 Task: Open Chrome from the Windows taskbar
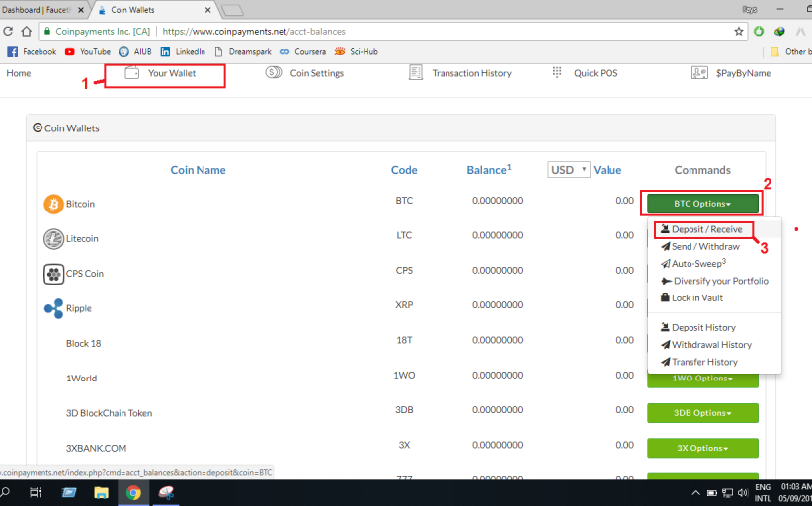132,492
